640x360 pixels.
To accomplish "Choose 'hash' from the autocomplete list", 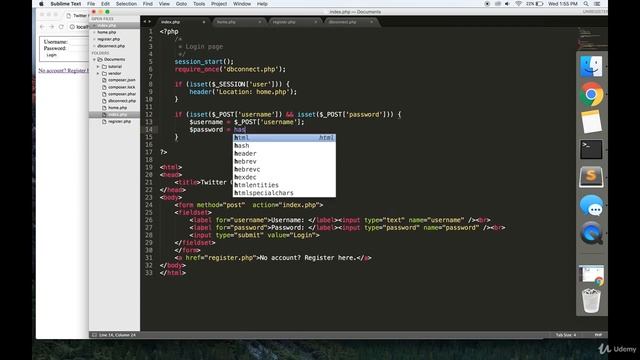I will tap(284, 146).
